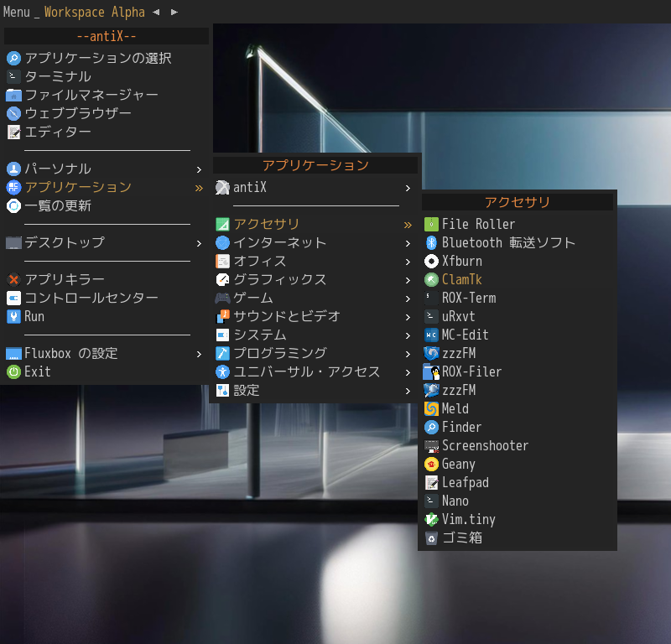Click the File Roller archive icon

431,224
